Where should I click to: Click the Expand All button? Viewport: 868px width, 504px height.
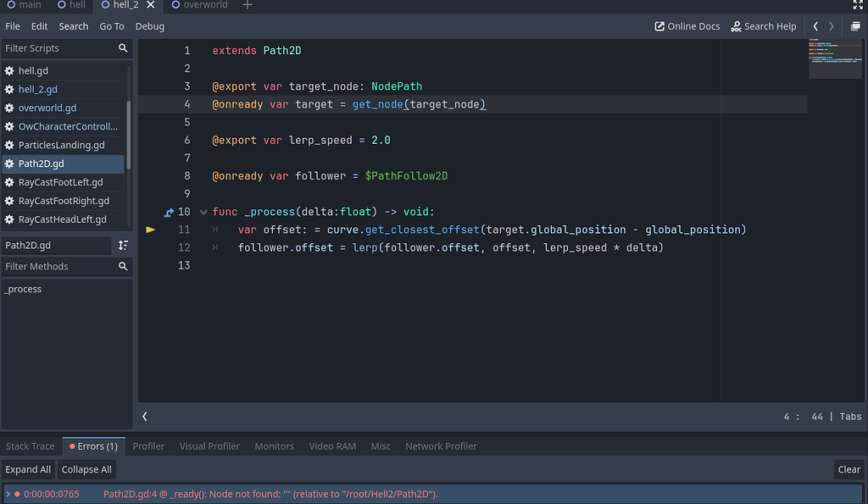pyautogui.click(x=28, y=468)
